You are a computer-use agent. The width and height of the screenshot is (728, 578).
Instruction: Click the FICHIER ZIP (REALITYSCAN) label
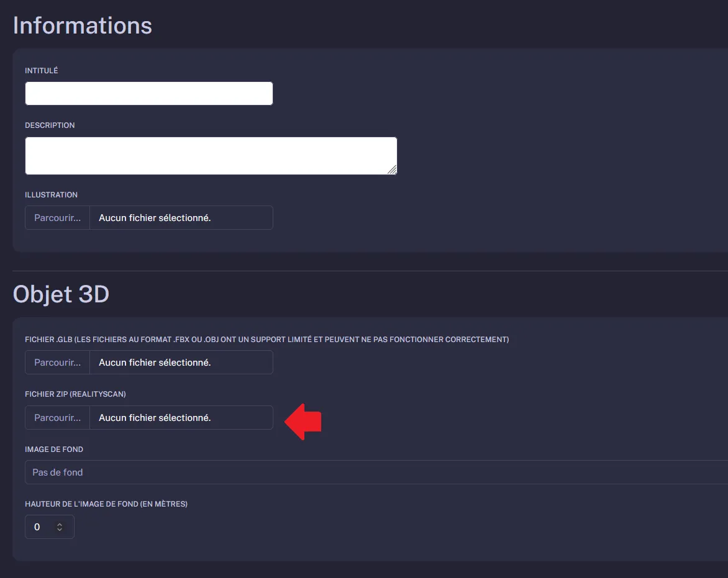[x=75, y=394]
